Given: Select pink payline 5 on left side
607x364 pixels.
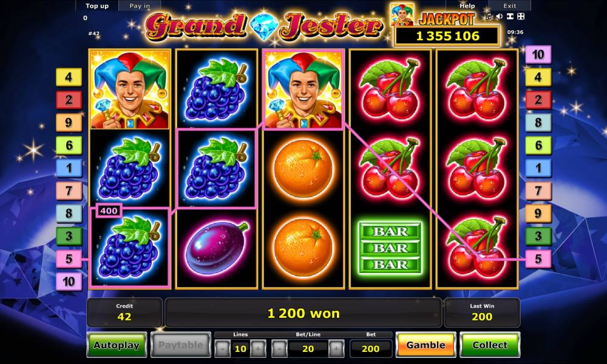Looking at the screenshot, I should [69, 259].
